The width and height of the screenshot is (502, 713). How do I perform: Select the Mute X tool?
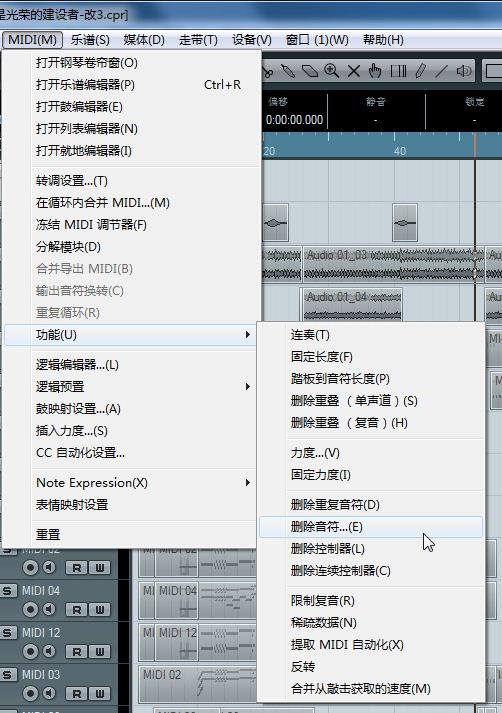(353, 71)
